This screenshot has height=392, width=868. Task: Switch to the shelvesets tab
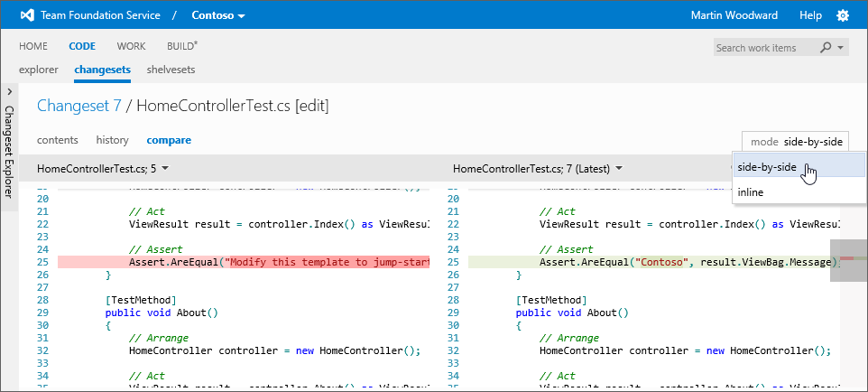(x=171, y=70)
